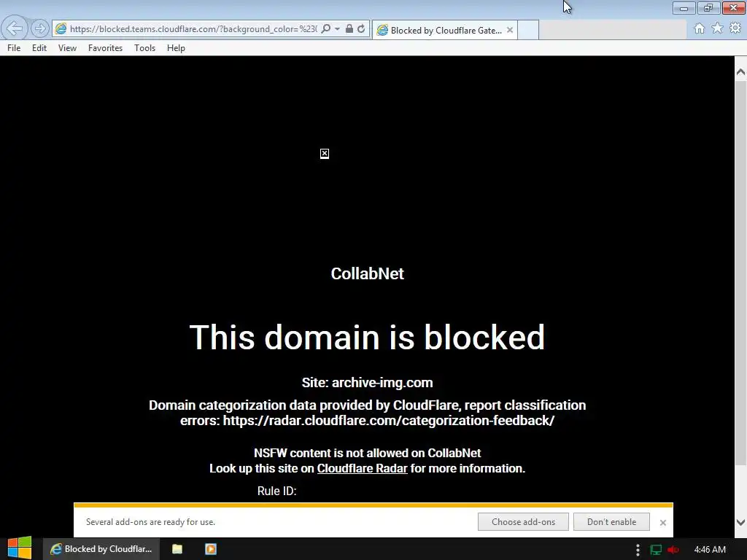Screen dimensions: 747x560
Task: Click the search magnifier in address bar
Action: [326, 29]
